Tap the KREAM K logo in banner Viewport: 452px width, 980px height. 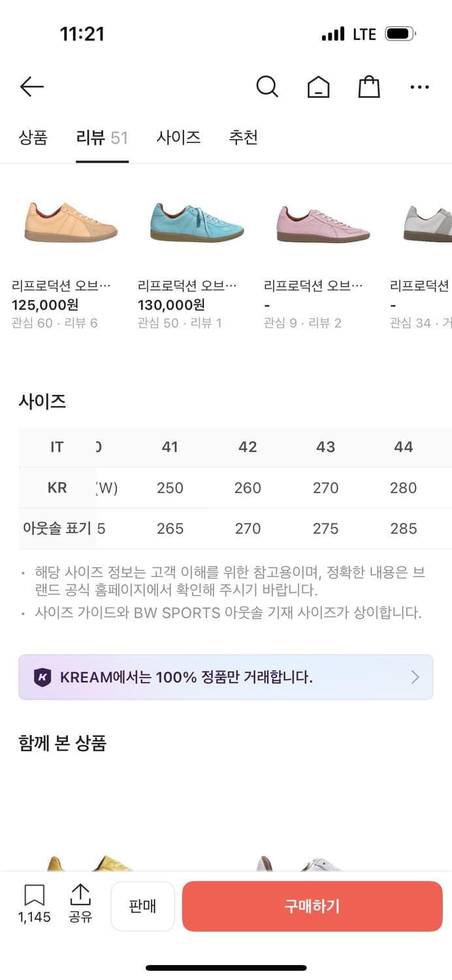44,677
